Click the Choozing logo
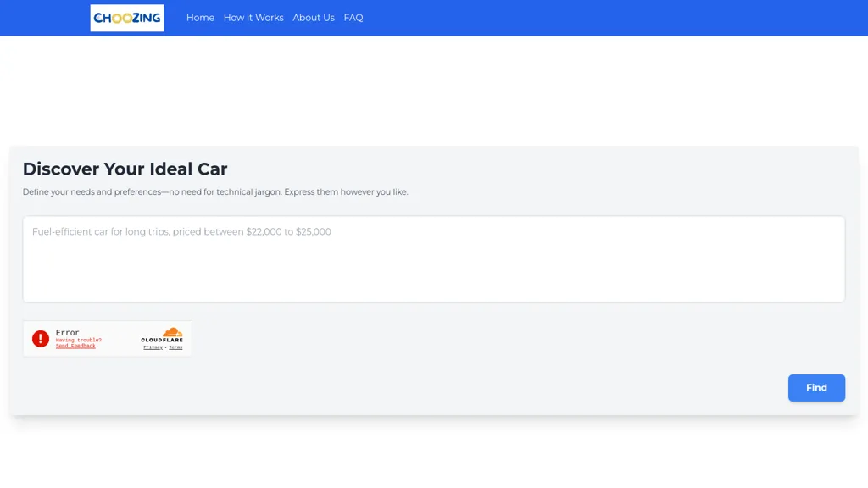Screen dimensions: 868x488 coord(127,18)
